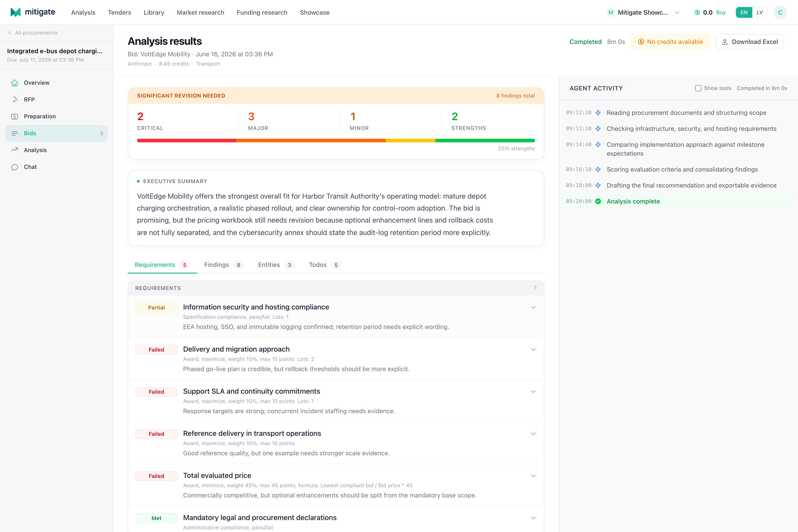Click the Overview home icon in sidebar
This screenshot has height=532, width=798.
(15, 83)
